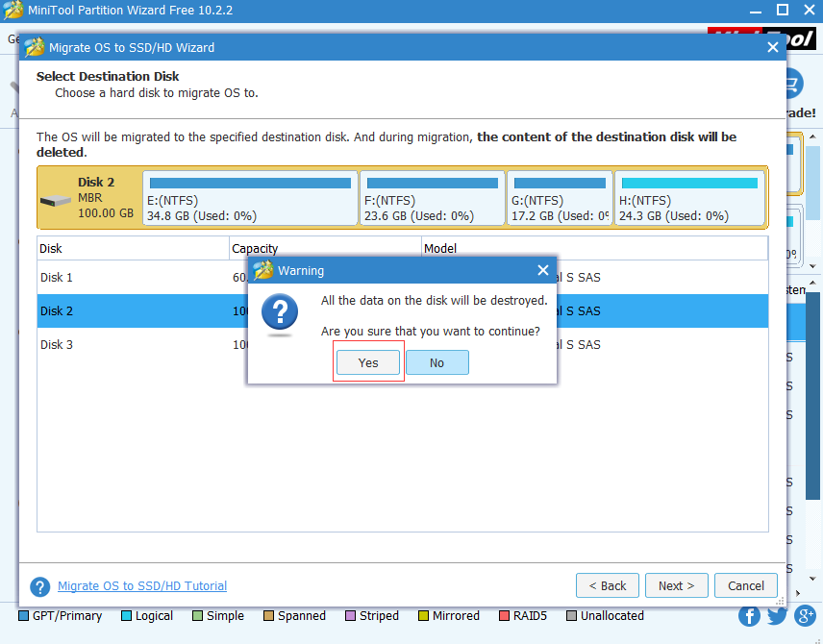
Task: Click the Spanned legend color swatch
Action: click(268, 616)
